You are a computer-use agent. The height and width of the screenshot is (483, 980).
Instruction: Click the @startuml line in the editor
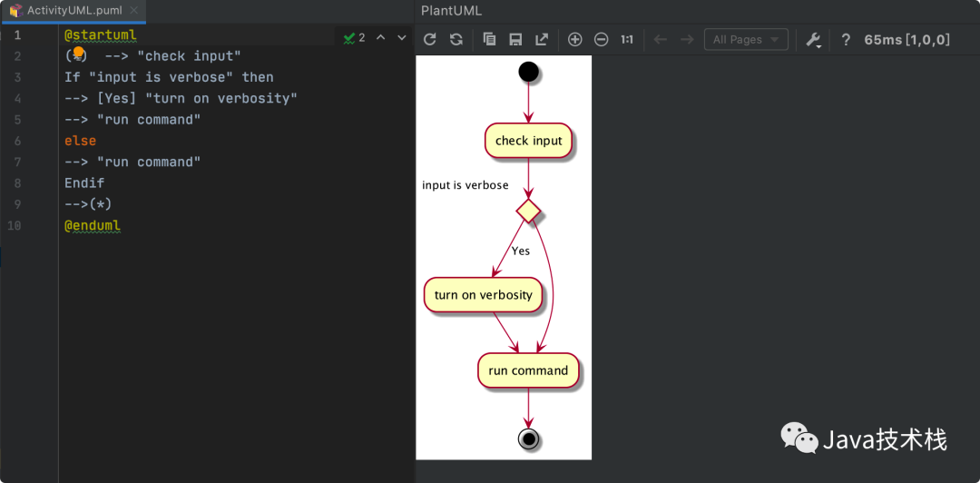click(101, 35)
